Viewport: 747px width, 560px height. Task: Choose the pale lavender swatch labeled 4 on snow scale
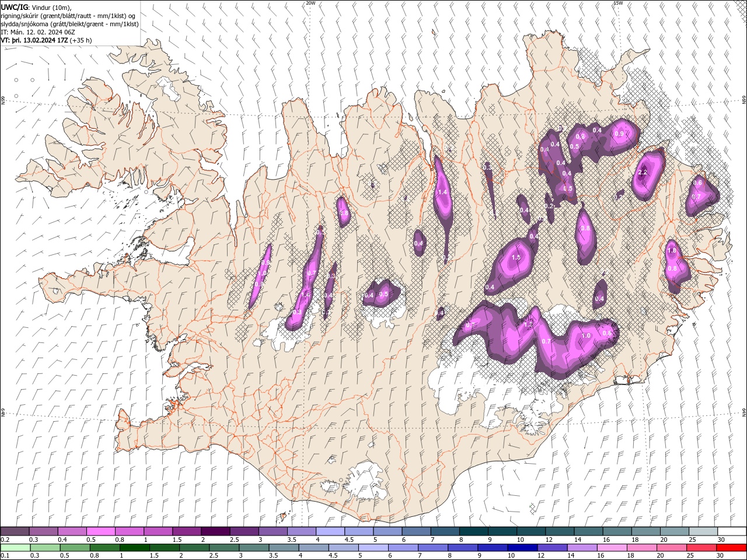point(330,531)
